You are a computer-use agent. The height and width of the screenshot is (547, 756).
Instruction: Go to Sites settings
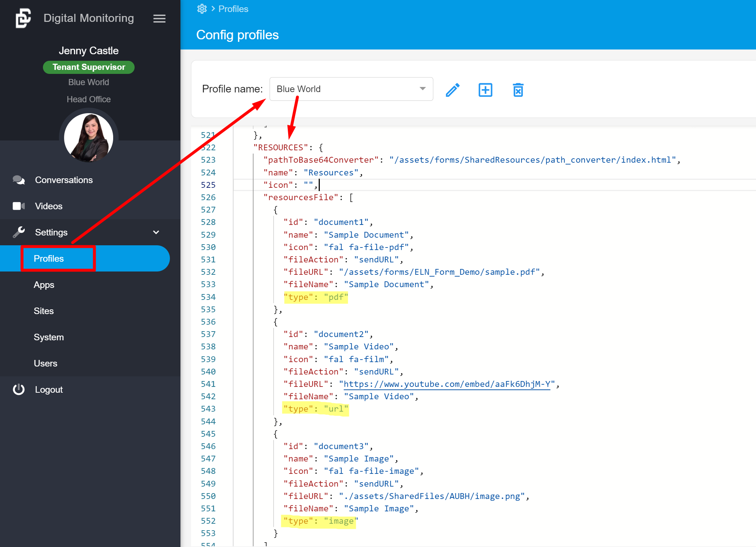[x=44, y=311]
